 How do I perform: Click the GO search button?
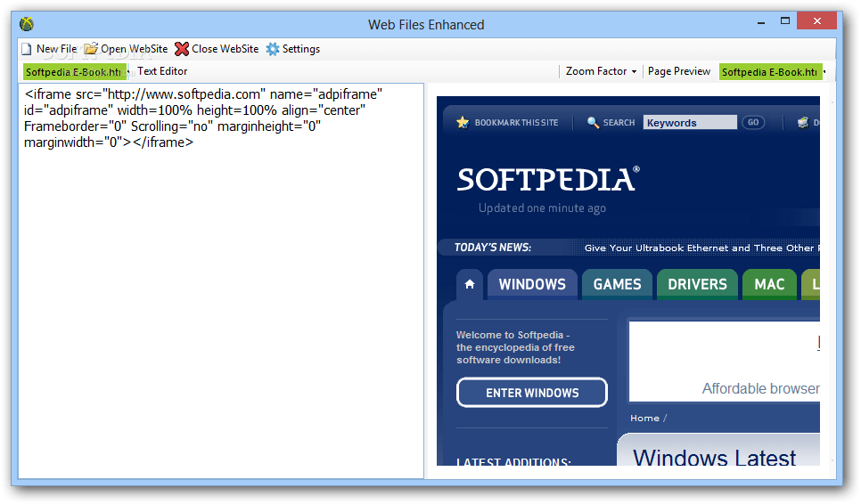click(x=753, y=122)
